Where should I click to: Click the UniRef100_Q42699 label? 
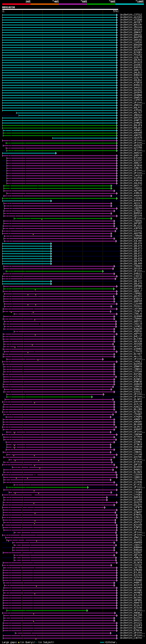(131, 50)
